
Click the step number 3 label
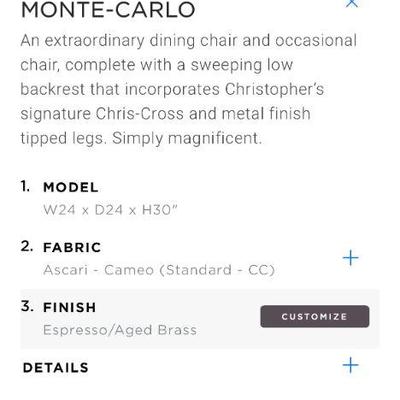27,306
